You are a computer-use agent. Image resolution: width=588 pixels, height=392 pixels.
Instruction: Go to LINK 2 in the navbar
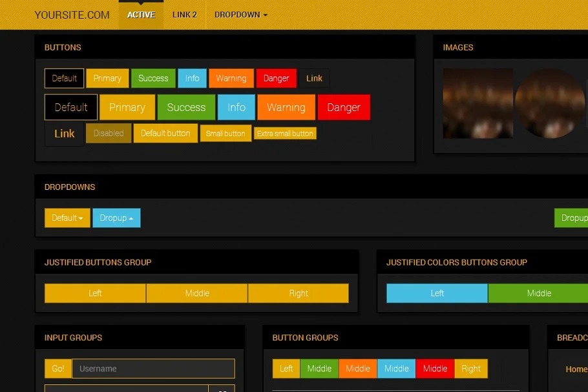pos(184,15)
